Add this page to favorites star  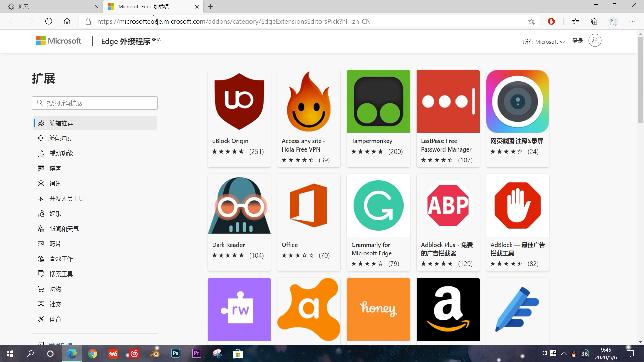[531, 21]
